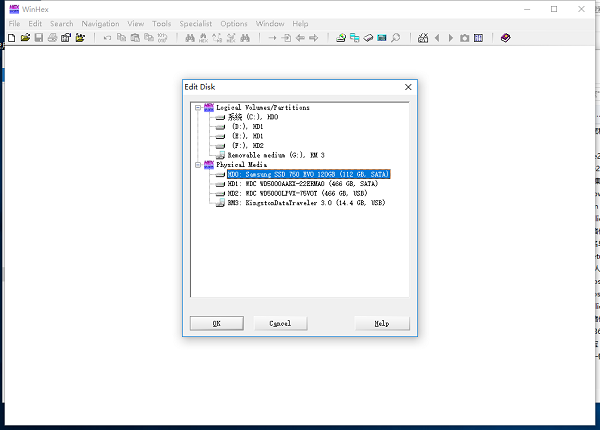Click the Save floppy disk icon

[39, 38]
